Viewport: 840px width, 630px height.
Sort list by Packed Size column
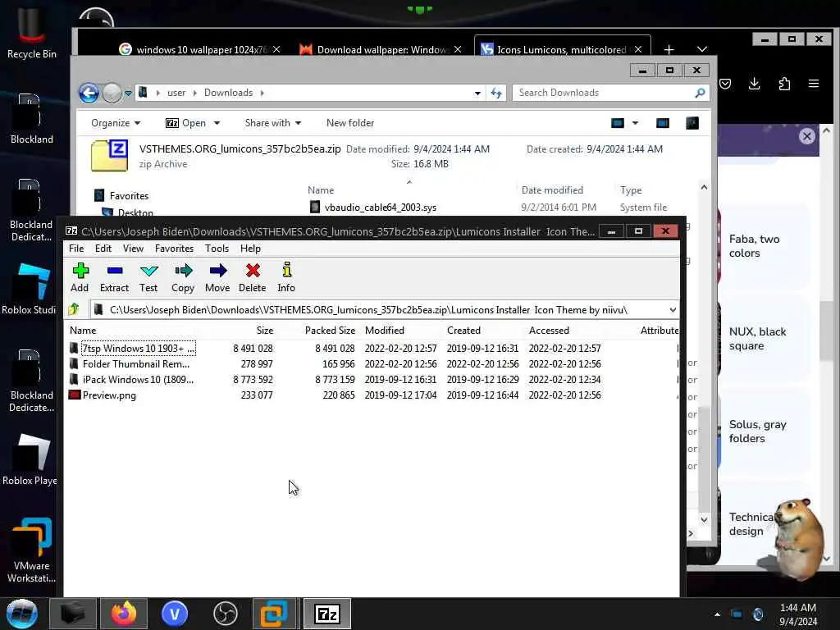[x=330, y=331]
